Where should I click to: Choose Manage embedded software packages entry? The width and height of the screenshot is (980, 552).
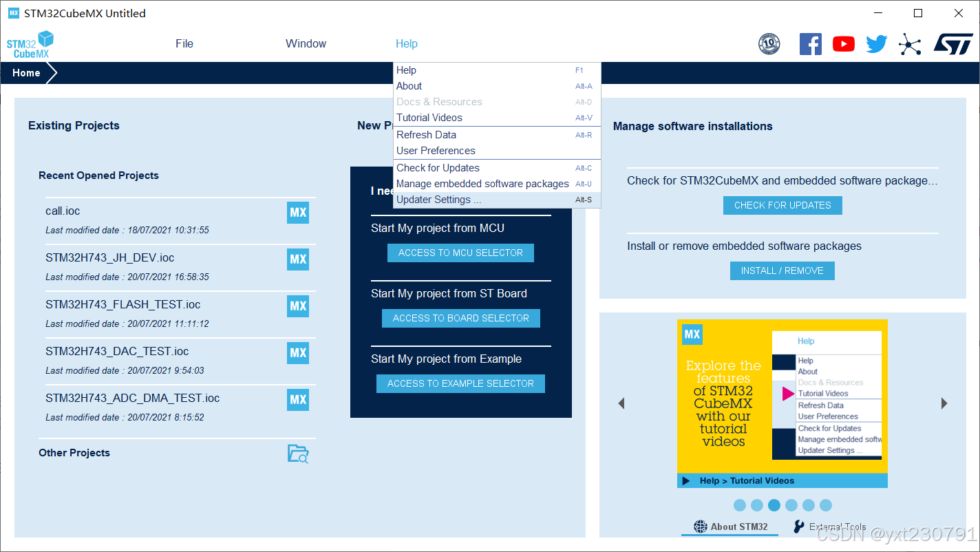click(497, 184)
